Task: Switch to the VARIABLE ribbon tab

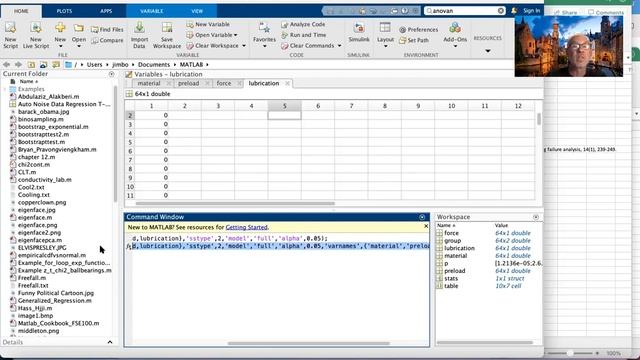Action: pos(152,11)
